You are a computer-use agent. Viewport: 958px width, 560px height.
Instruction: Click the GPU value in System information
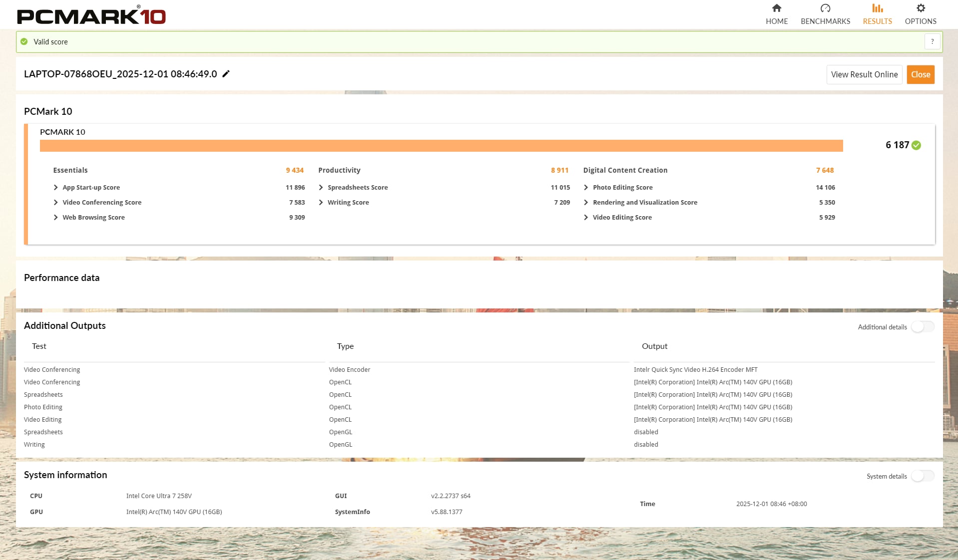[174, 512]
